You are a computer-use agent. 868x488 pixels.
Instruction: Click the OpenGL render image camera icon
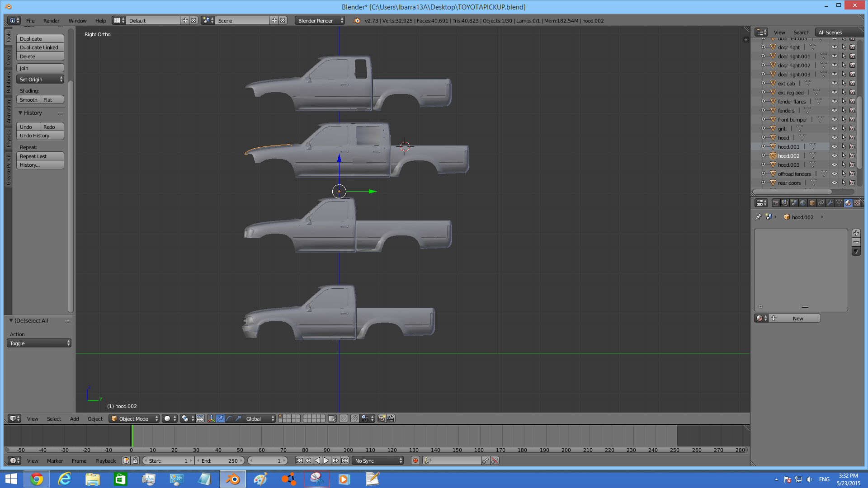click(382, 418)
